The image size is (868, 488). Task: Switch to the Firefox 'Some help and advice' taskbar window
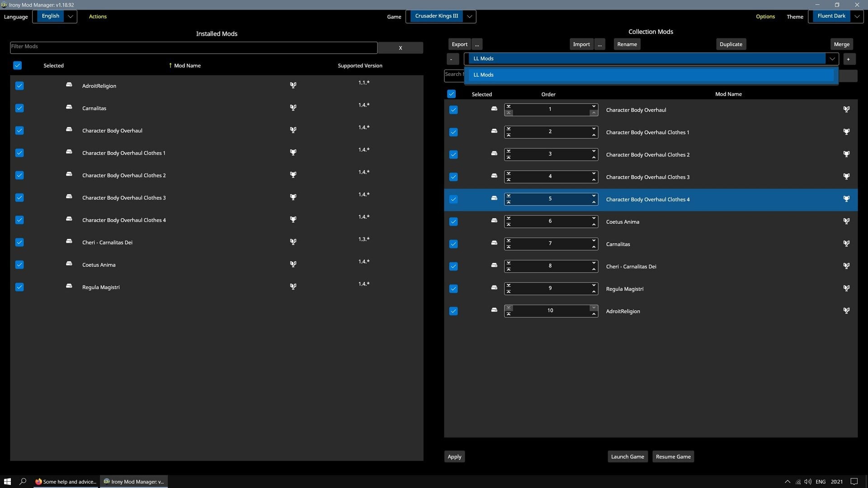pyautogui.click(x=66, y=482)
